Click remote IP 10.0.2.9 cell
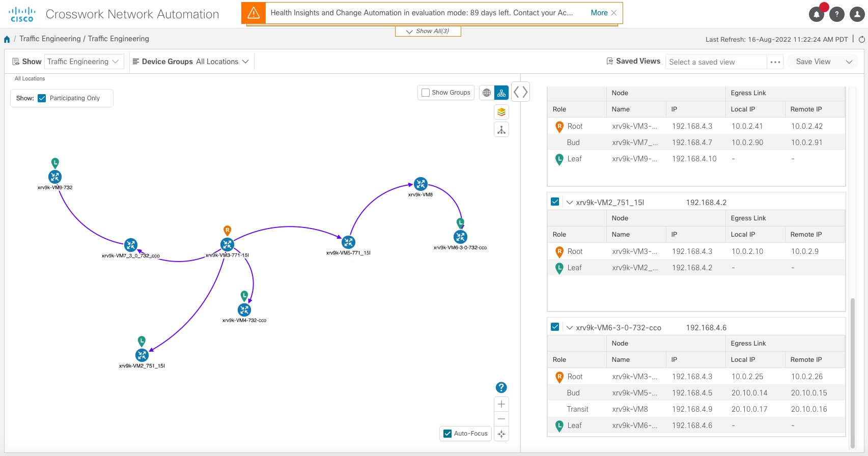This screenshot has height=456, width=868. tap(805, 251)
